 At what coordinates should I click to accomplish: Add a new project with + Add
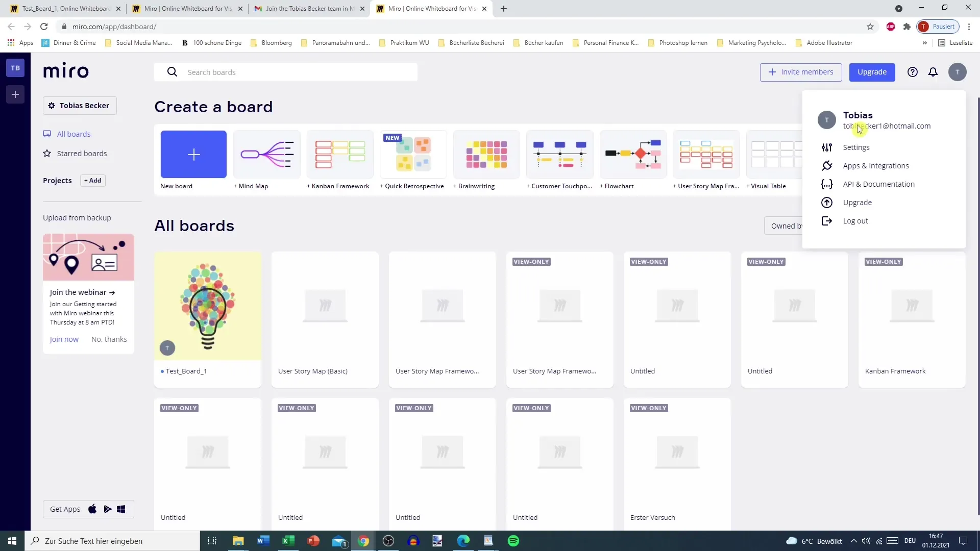click(93, 181)
